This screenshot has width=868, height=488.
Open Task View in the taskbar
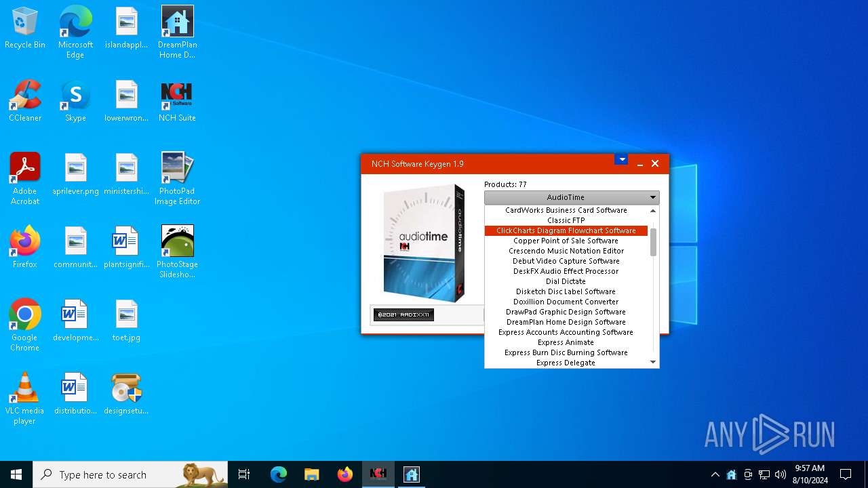click(244, 474)
